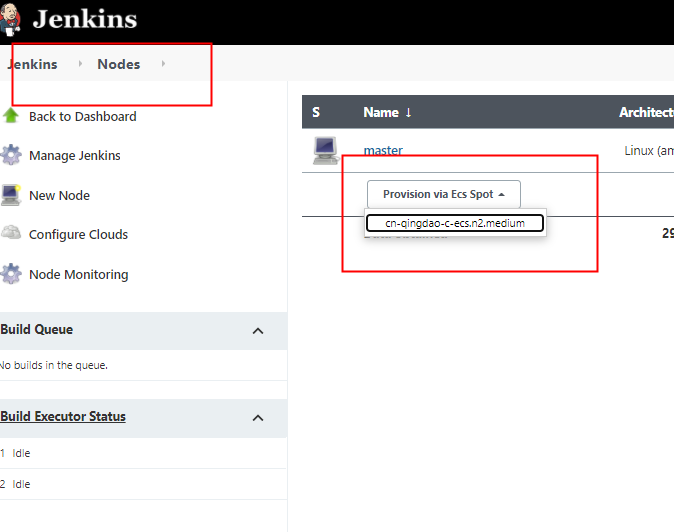Open Node Monitoring
This screenshot has height=532, width=674.
click(79, 275)
